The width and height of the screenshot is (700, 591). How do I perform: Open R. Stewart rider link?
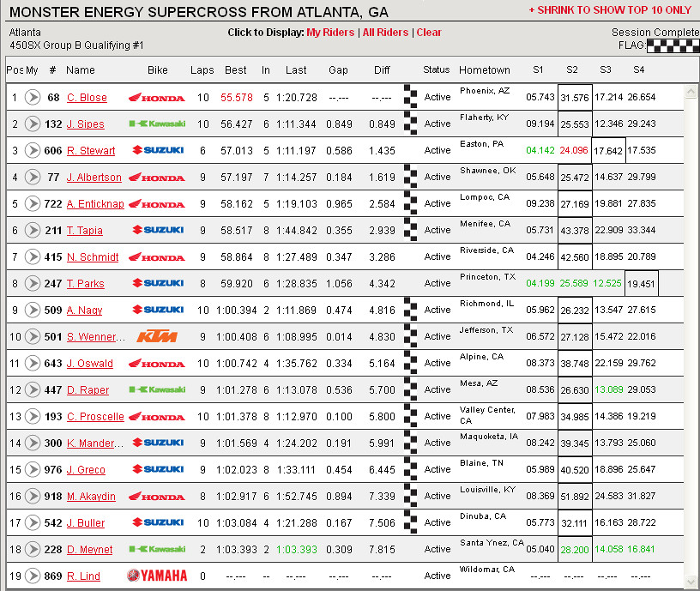[x=91, y=151]
